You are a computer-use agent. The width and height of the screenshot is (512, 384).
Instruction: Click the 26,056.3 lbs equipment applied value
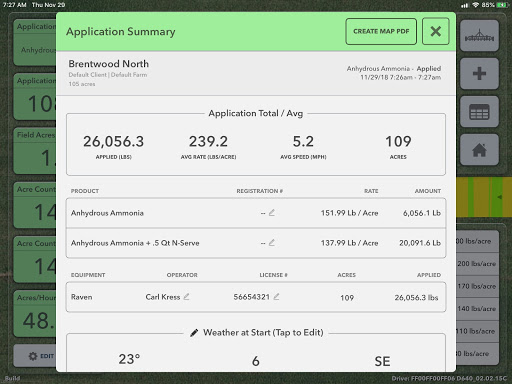tap(416, 297)
